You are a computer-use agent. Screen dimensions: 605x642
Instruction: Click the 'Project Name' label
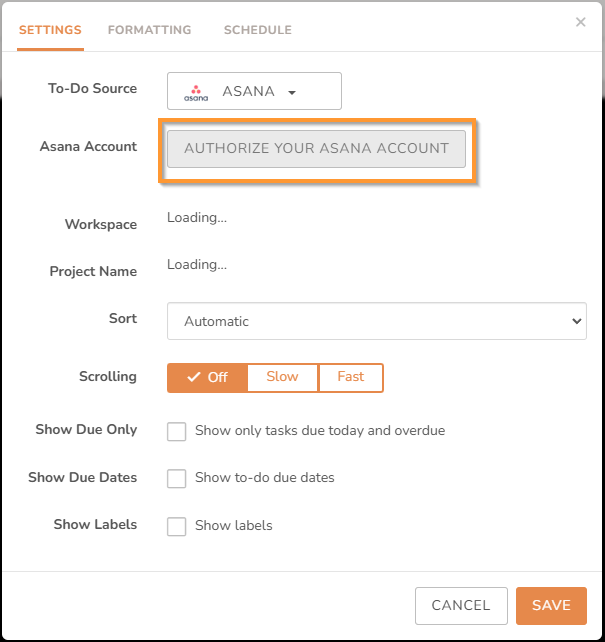click(x=93, y=271)
